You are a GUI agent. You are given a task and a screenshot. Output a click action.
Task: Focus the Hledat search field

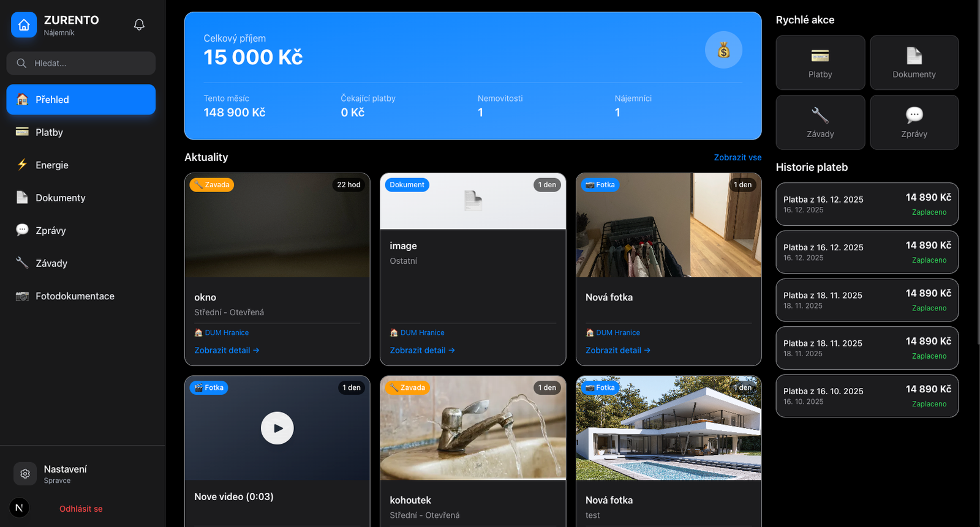pyautogui.click(x=81, y=63)
